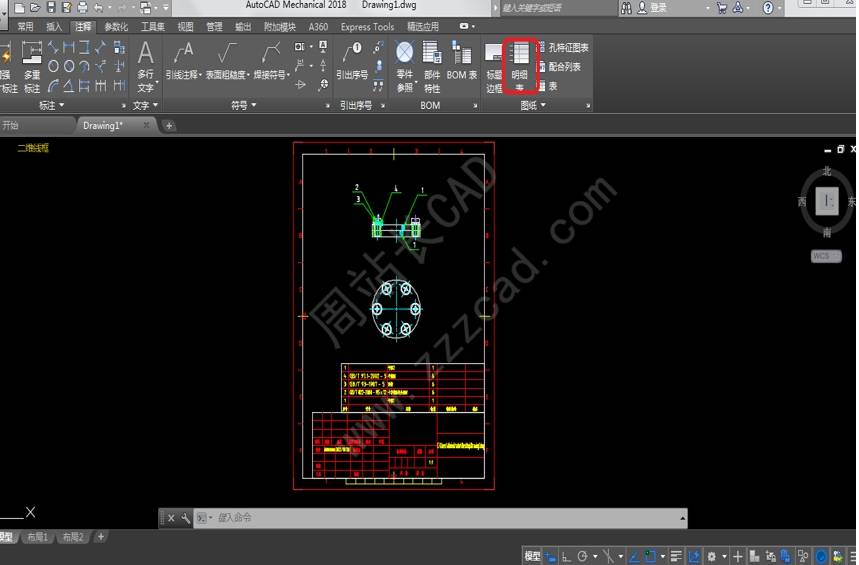Switch to the 参数化 ribbon tab
This screenshot has height=565, width=859.
coord(116,27)
